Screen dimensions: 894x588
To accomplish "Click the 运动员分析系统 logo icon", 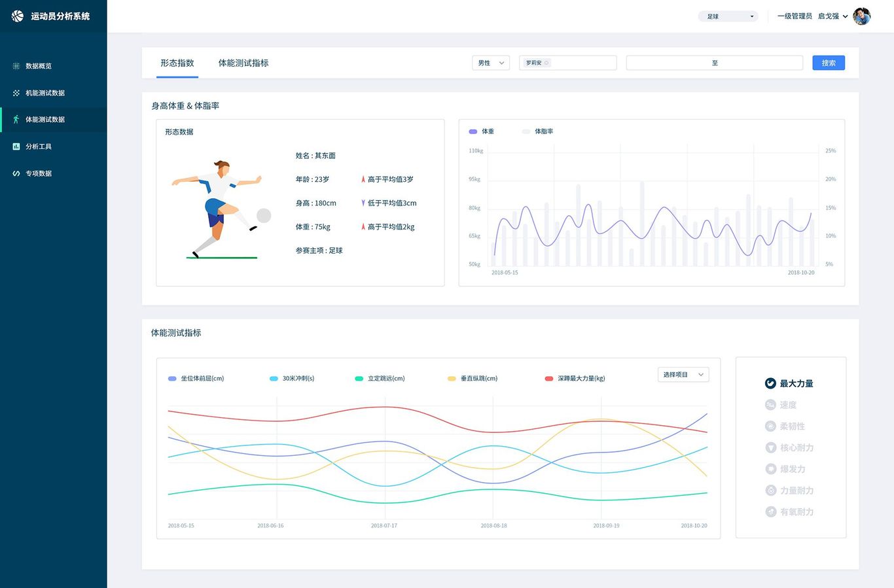I will click(x=17, y=16).
